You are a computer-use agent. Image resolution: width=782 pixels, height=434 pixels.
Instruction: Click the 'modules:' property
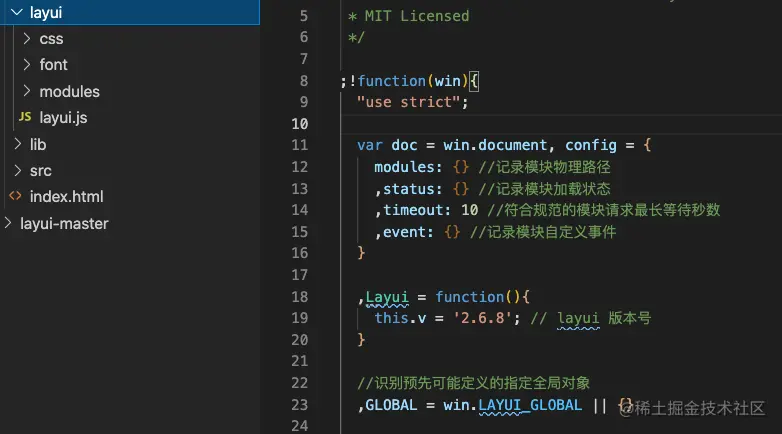(408, 167)
